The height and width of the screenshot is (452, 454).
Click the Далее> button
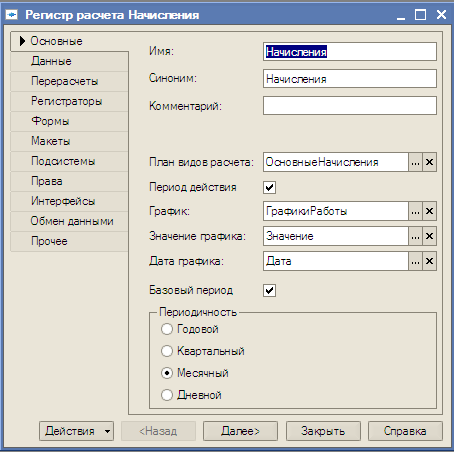click(x=240, y=431)
